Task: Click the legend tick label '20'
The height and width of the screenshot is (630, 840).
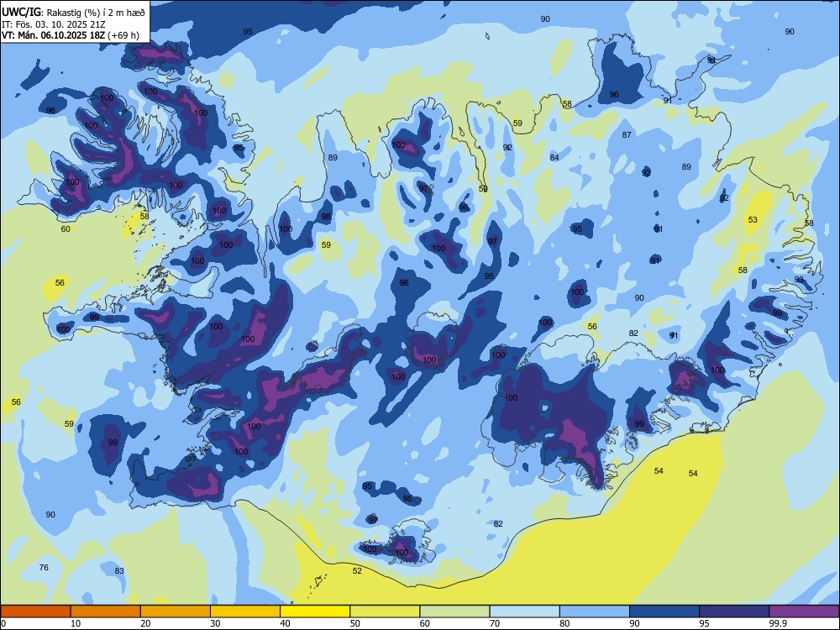Action: coord(145,623)
